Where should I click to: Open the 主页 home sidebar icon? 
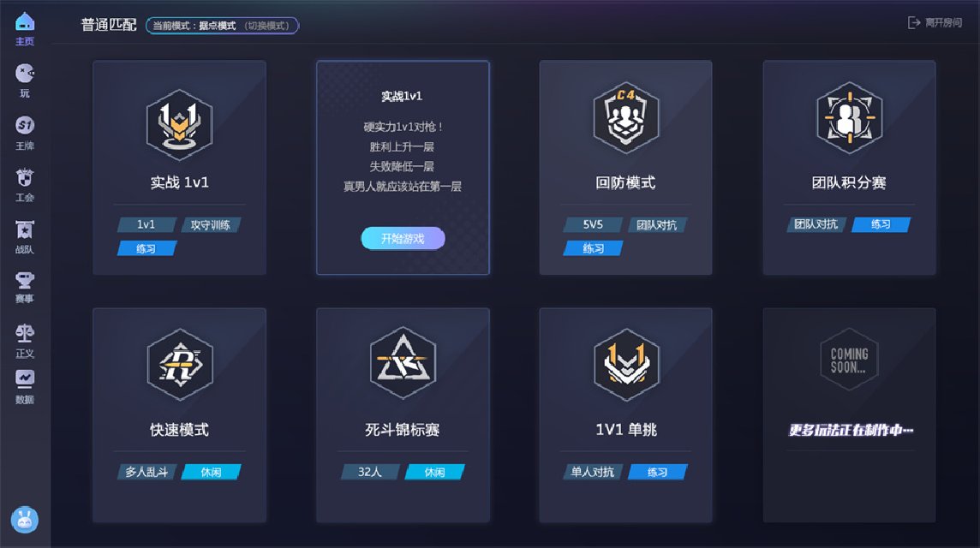tap(25, 28)
